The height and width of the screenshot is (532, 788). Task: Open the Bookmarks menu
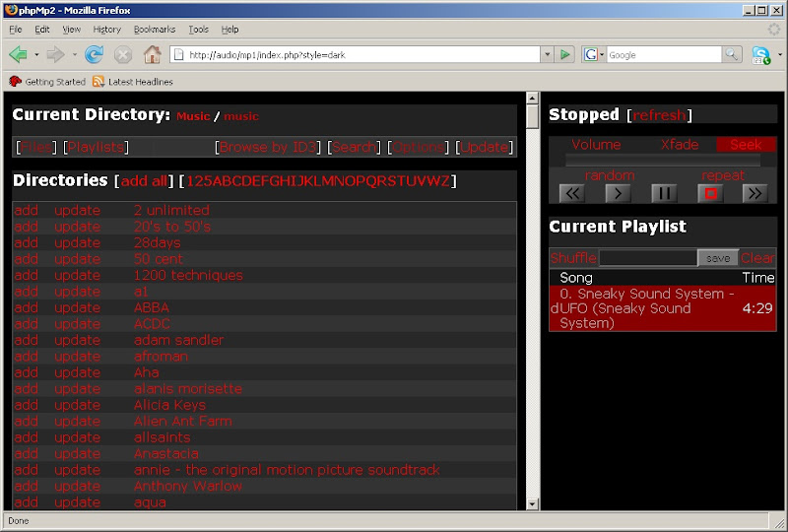click(155, 30)
